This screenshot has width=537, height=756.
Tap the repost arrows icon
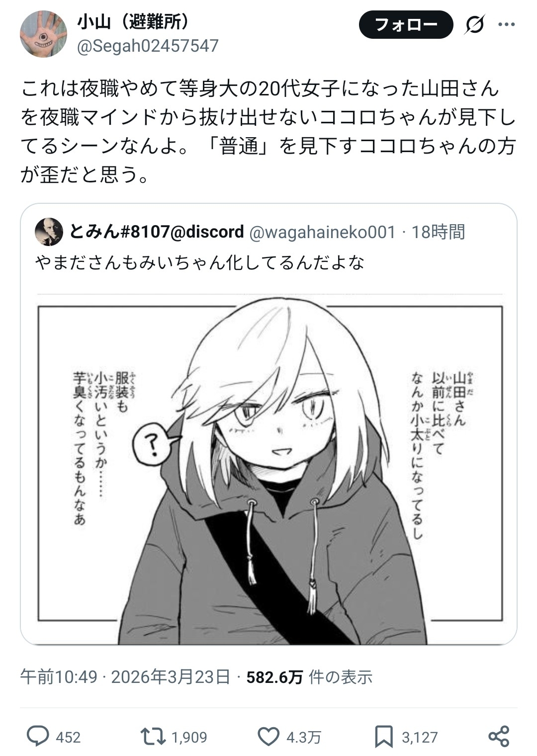(153, 737)
